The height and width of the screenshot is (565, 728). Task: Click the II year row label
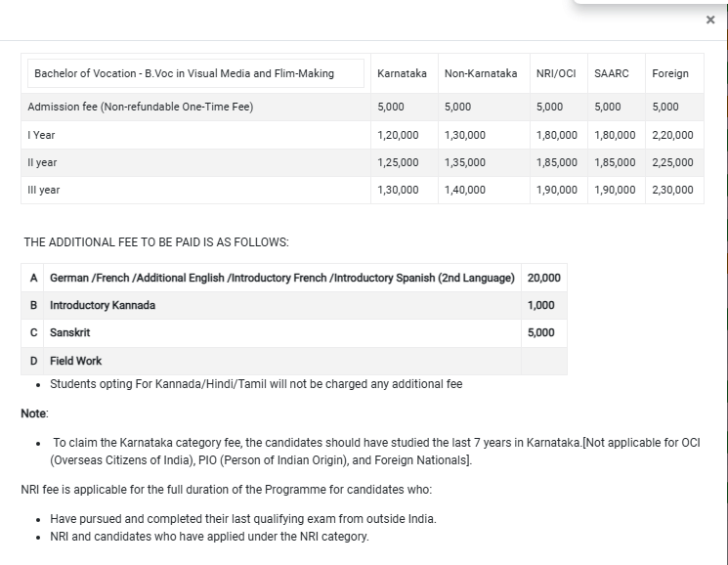click(43, 162)
